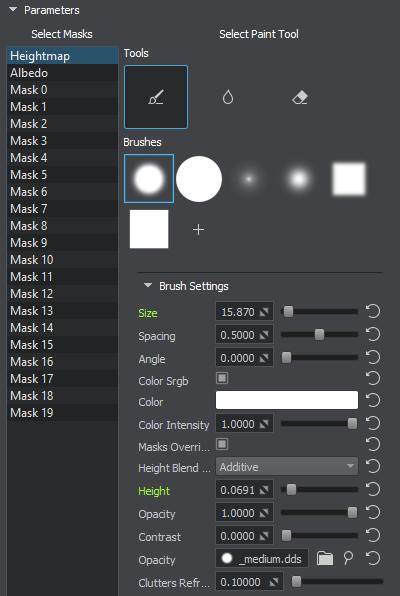Locate opacity texture with magnifier icon
400x596 pixels.
coord(348,558)
